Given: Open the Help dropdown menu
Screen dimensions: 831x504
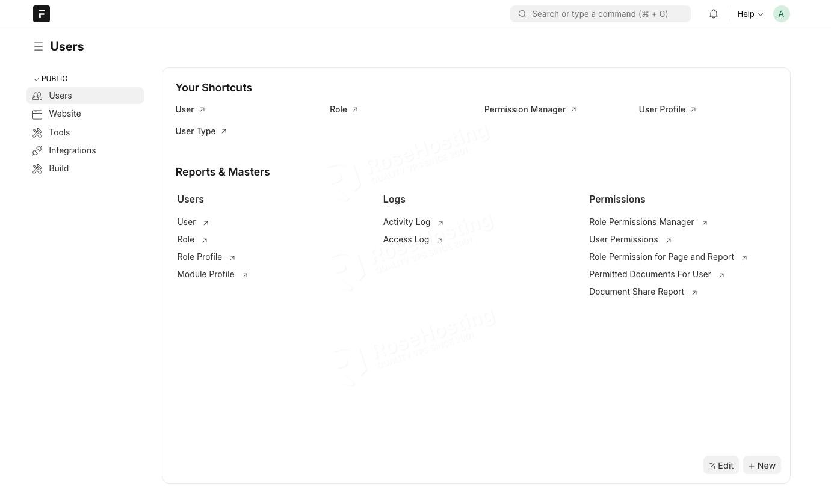Looking at the screenshot, I should [750, 14].
